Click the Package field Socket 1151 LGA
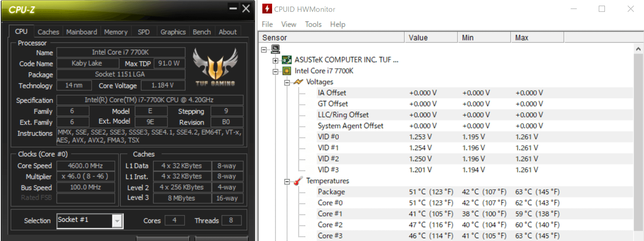Screen dimensions: 644x241 coord(121,74)
